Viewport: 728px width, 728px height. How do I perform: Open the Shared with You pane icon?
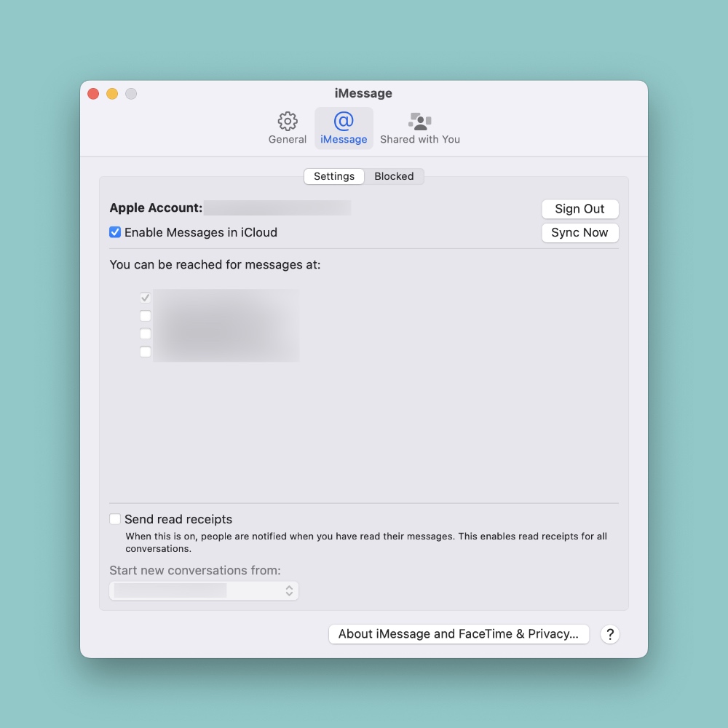[x=419, y=121]
